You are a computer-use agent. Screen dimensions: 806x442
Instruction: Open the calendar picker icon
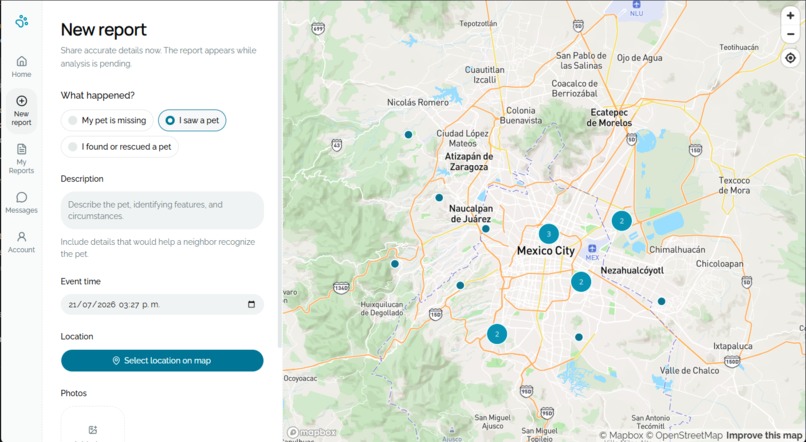251,304
